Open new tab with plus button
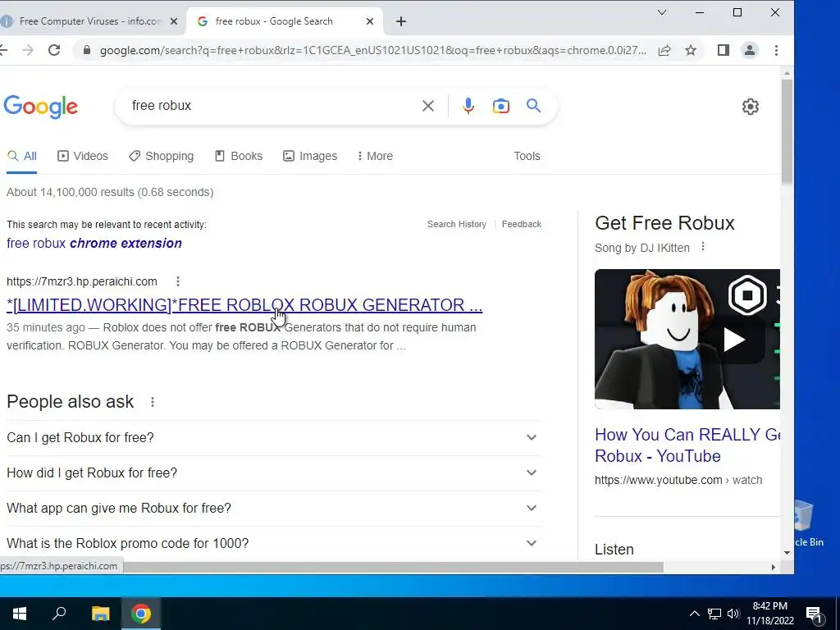840x630 pixels. 401,21
